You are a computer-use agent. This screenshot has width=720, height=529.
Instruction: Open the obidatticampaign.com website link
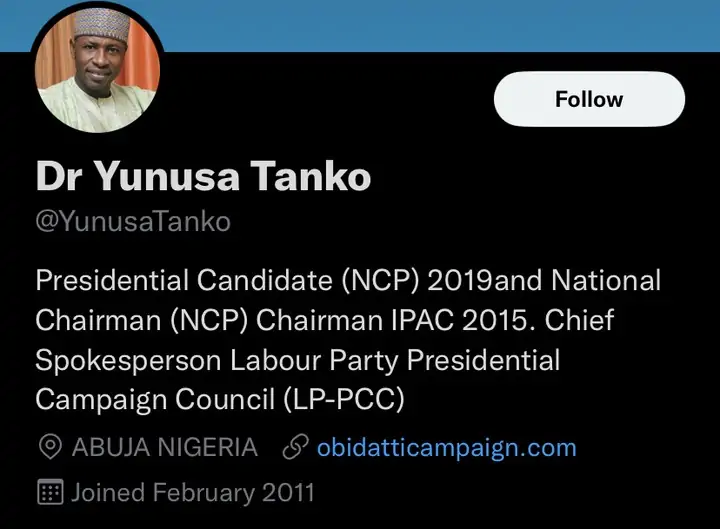(x=446, y=447)
